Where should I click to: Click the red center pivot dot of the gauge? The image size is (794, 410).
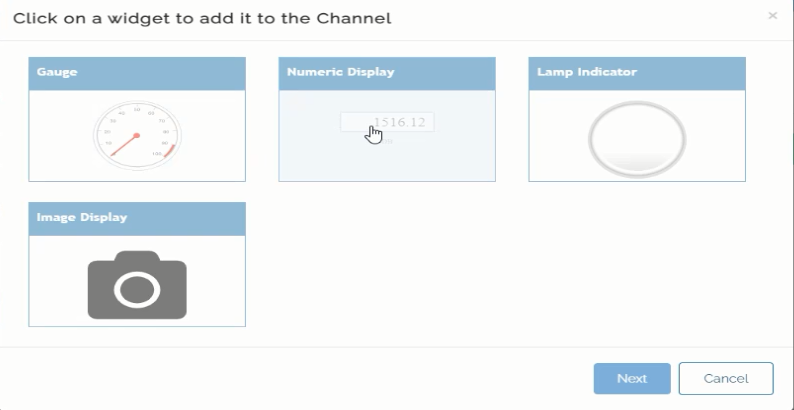(136, 136)
